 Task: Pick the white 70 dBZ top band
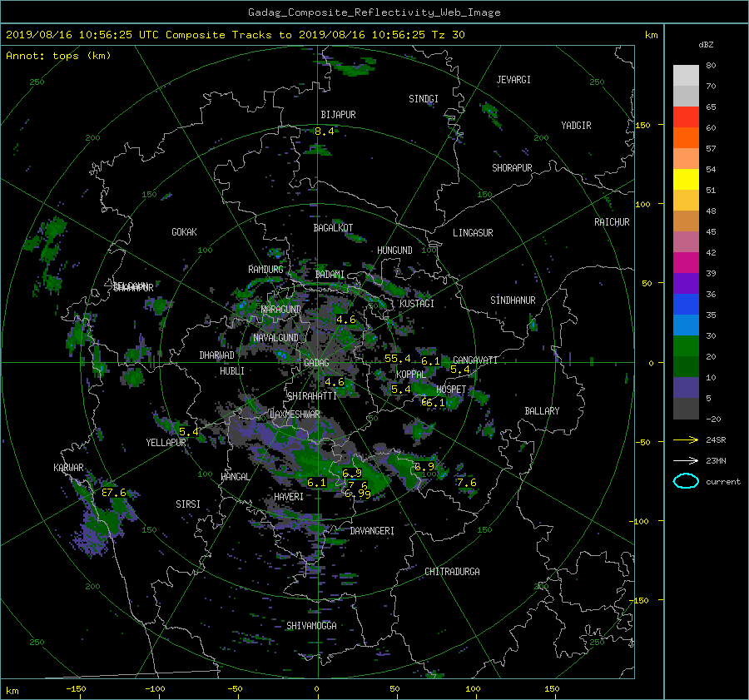pos(686,76)
